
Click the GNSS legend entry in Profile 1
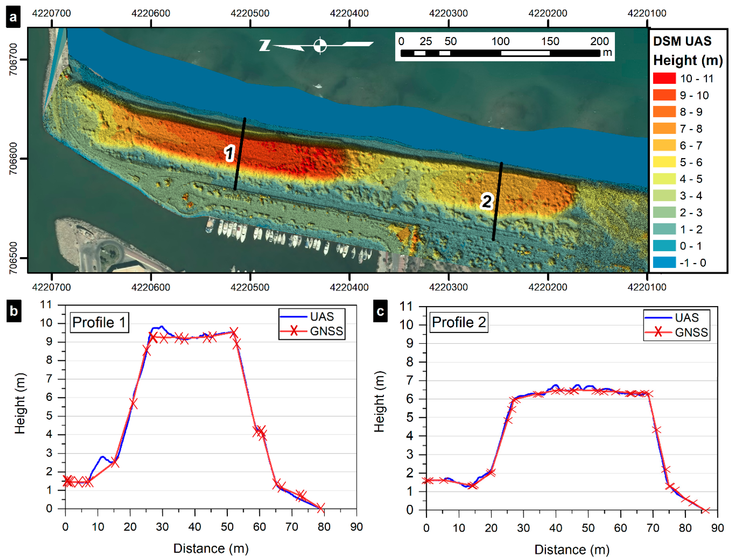coord(311,331)
